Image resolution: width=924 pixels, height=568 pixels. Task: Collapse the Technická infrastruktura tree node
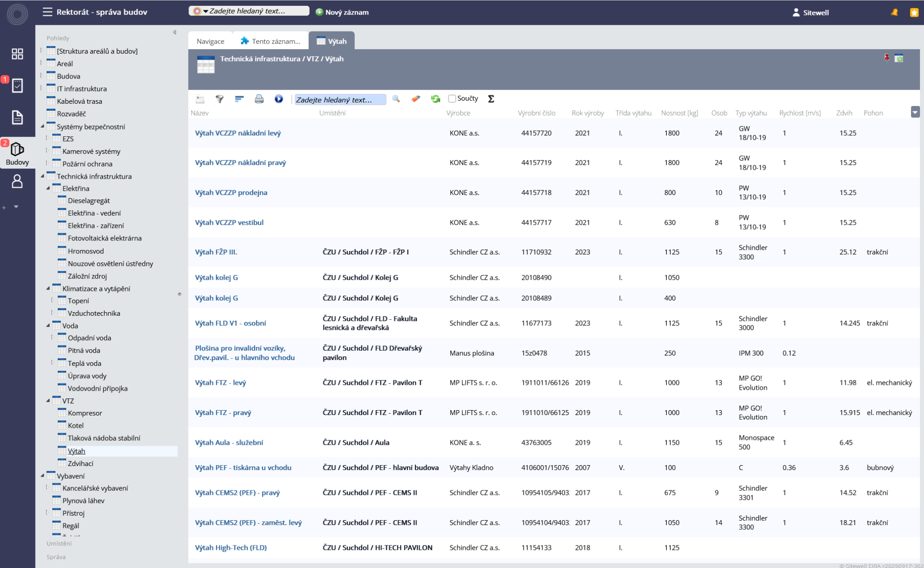pyautogui.click(x=42, y=176)
